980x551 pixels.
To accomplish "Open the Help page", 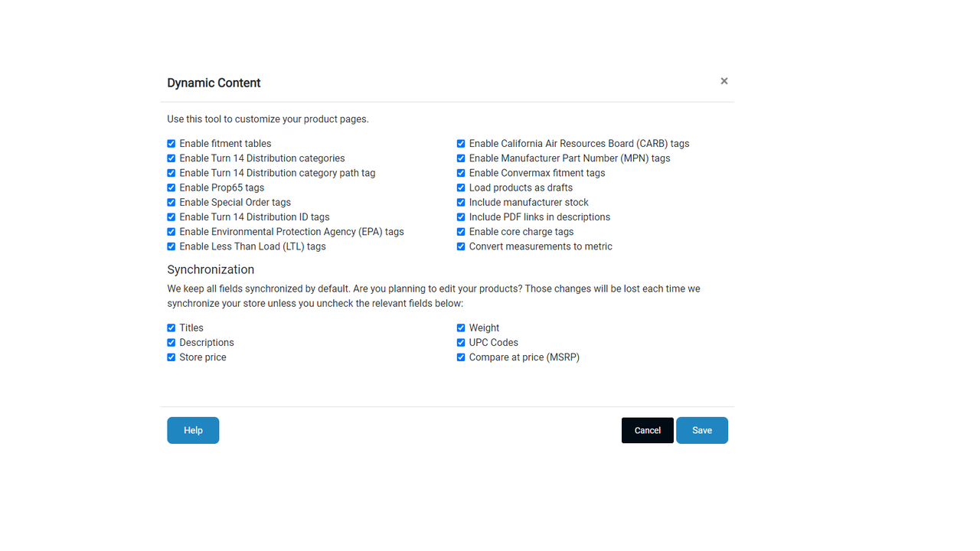I will 193,430.
